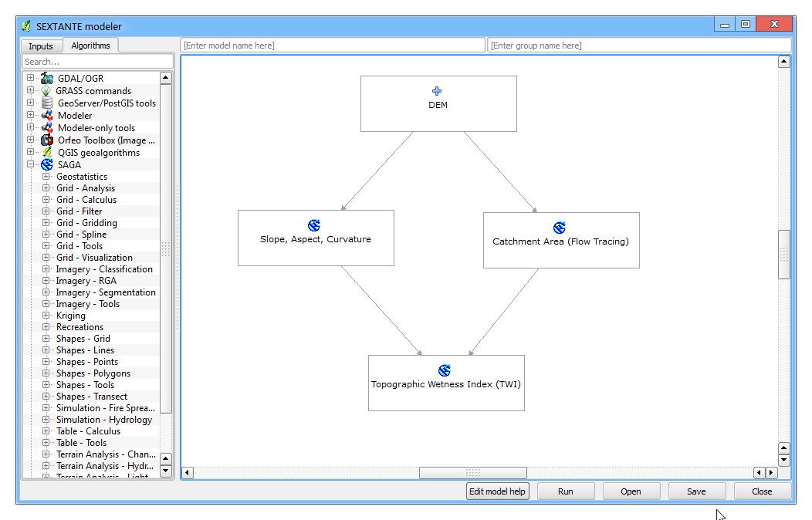Run the model
Image resolution: width=812 pixels, height=520 pixels.
[x=566, y=491]
